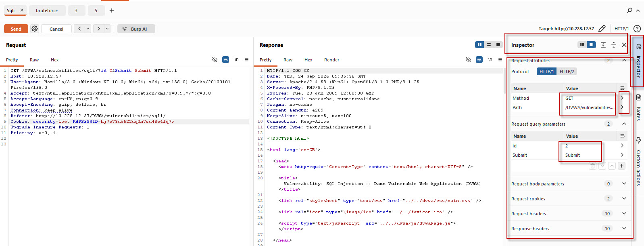Toggle show newlines in Request pane
The image size is (644, 246).
237,59
